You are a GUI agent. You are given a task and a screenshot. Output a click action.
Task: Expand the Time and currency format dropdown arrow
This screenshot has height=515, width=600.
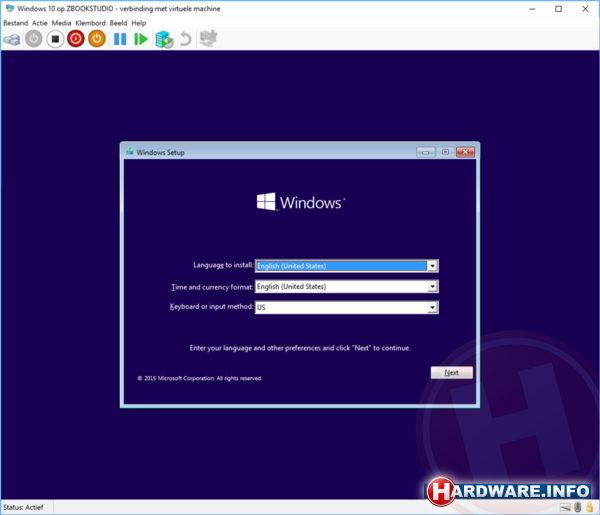(432, 286)
